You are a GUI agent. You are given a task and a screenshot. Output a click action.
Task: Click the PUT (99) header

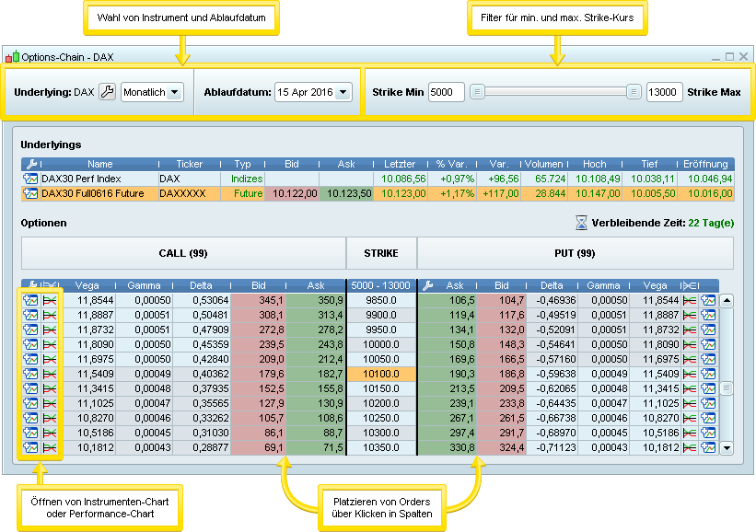pos(576,253)
